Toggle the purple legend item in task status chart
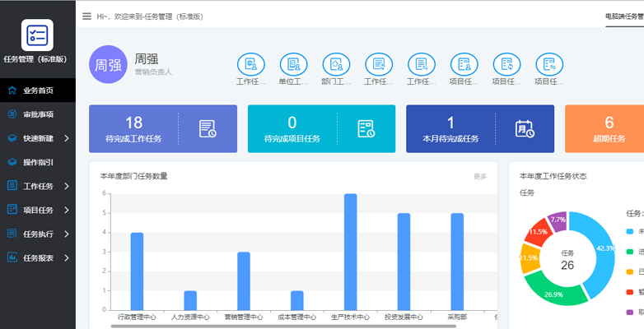 tap(631, 312)
